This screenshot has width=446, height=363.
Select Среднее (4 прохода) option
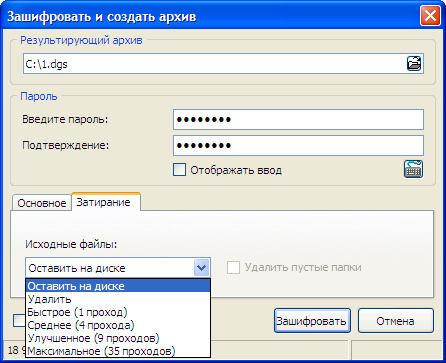(118, 325)
